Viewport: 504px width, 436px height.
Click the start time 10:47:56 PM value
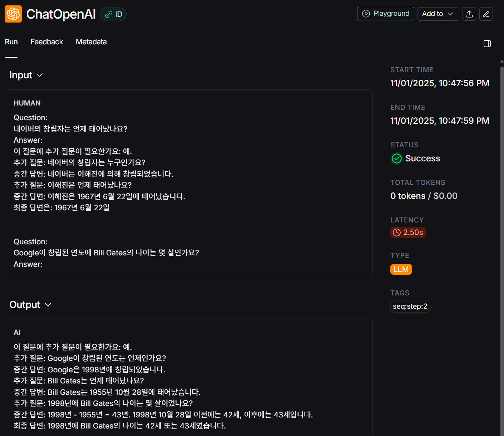440,83
